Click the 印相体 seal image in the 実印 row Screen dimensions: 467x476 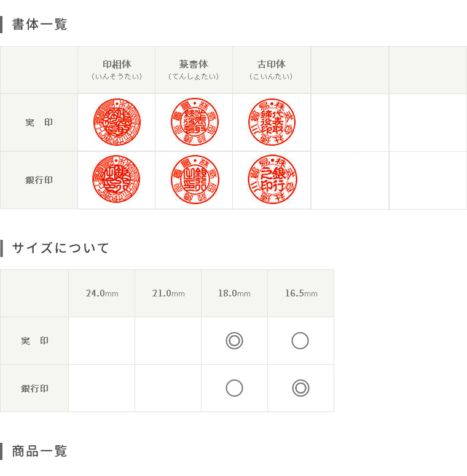coord(117,122)
